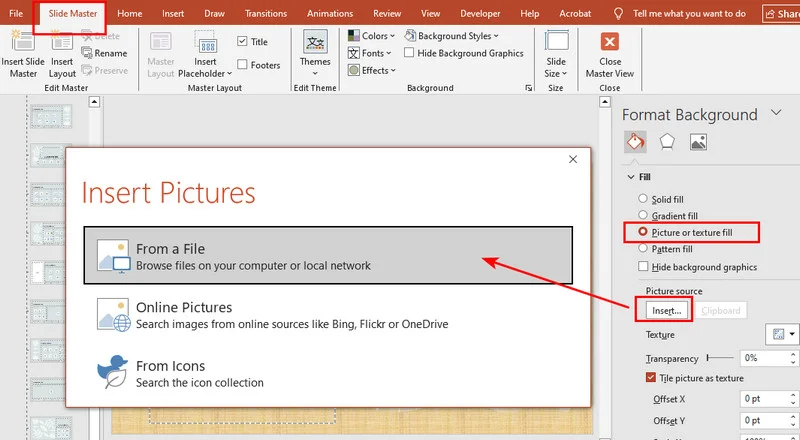Open the Animations tab

coord(330,13)
